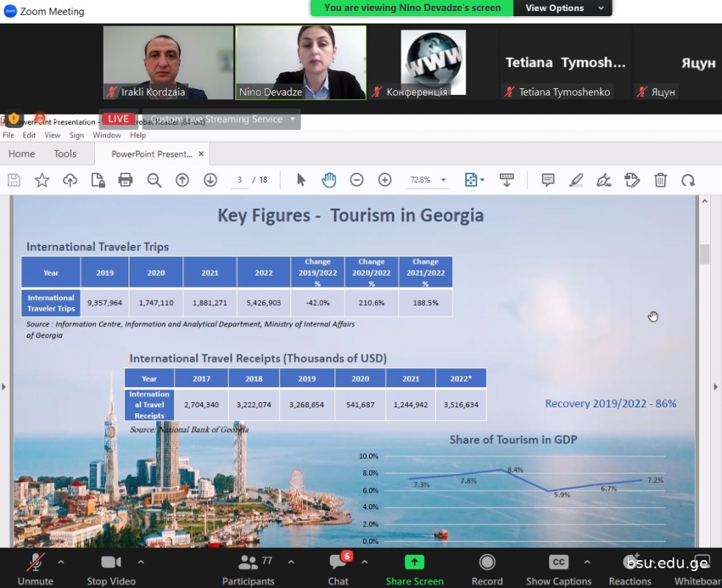
Task: Click the print icon in Acrobat toolbar
Action: (x=126, y=180)
